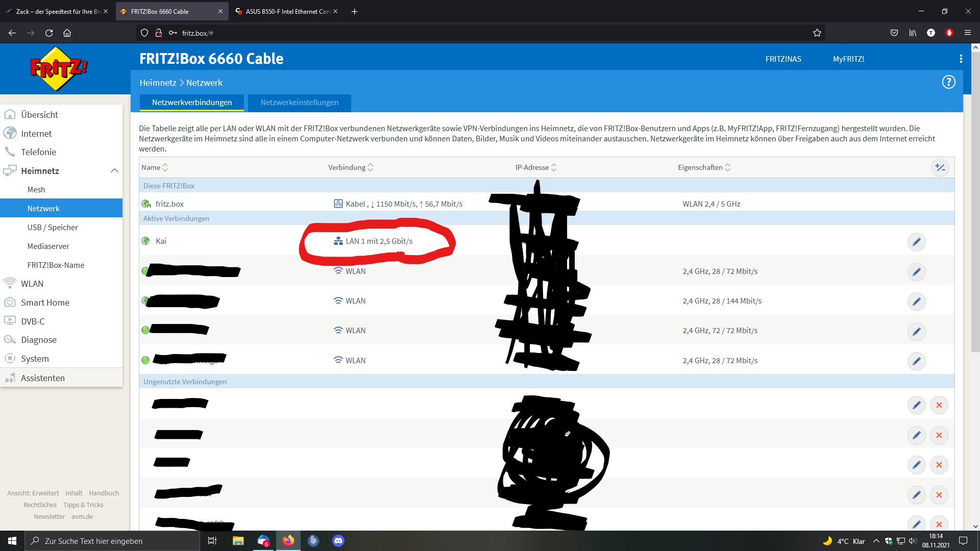Open the MyFRITZ! header link

click(848, 59)
